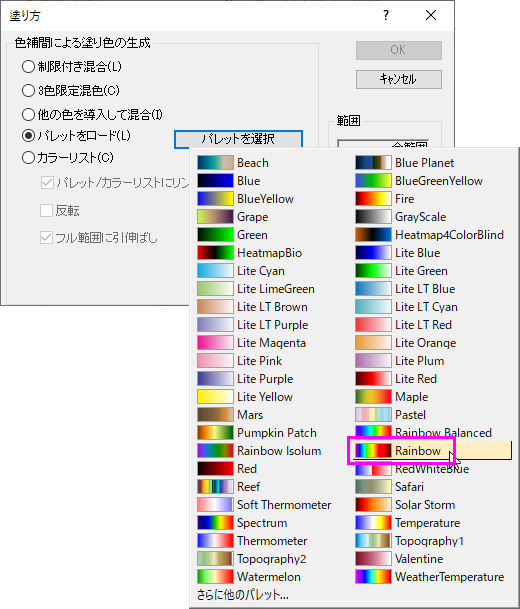Click the Lite LimeGreen gradient swatch
Image resolution: width=520 pixels, height=609 pixels.
coord(215,289)
